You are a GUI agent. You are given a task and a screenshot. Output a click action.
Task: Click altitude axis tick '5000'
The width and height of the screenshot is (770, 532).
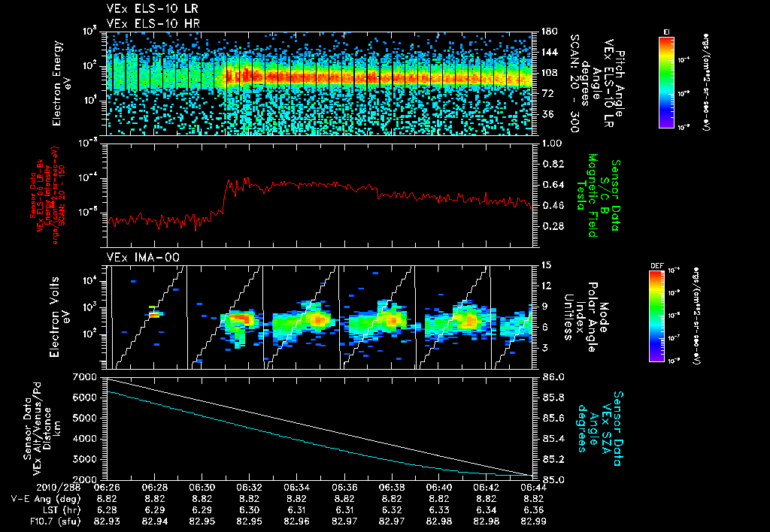click(84, 418)
